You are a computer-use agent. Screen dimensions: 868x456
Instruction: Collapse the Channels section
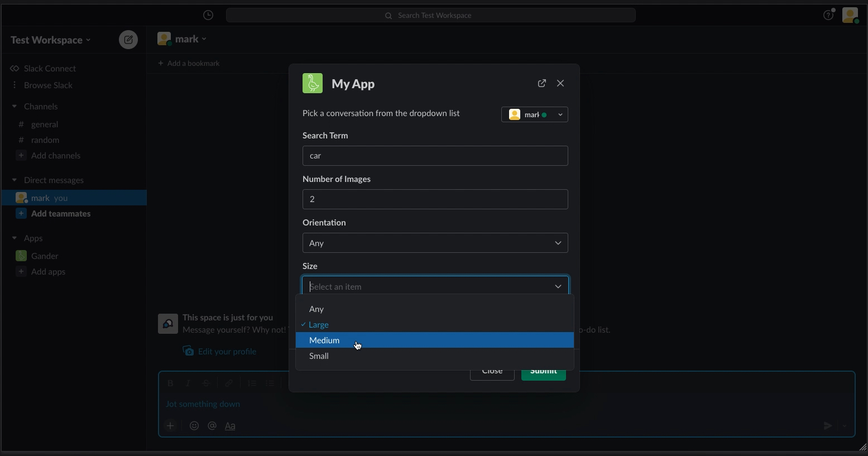[x=15, y=106]
